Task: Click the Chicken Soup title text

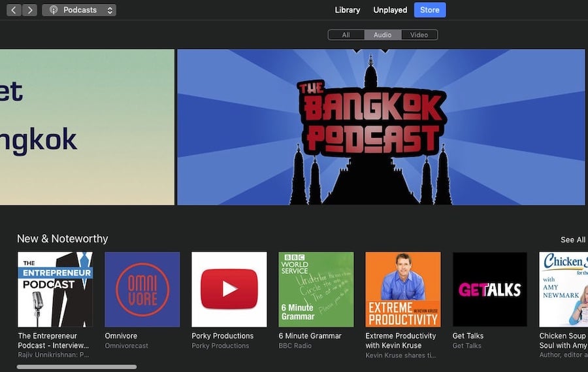Action: pyautogui.click(x=563, y=341)
